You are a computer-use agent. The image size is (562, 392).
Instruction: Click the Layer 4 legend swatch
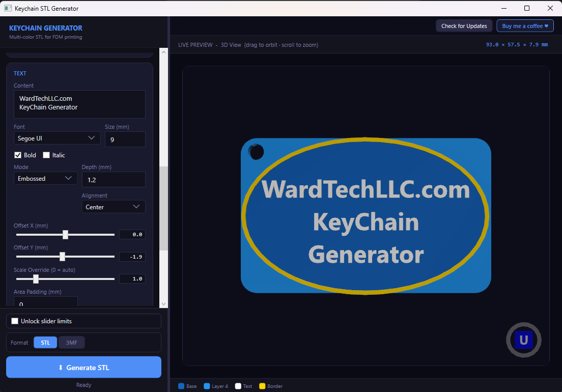tap(207, 386)
